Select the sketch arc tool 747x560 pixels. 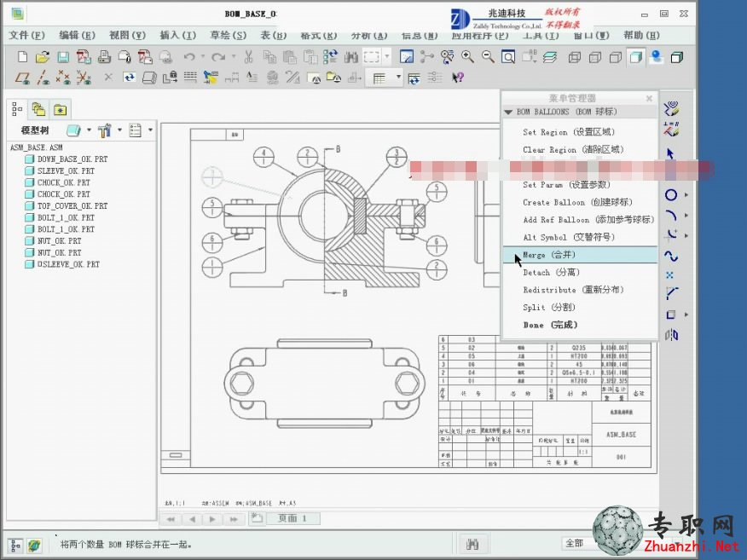pos(671,216)
